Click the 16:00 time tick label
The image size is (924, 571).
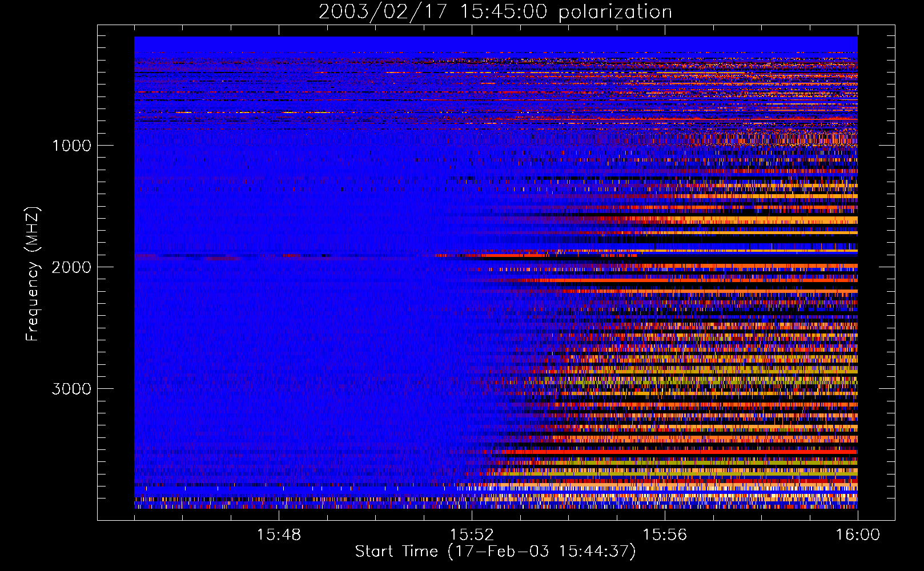click(858, 535)
